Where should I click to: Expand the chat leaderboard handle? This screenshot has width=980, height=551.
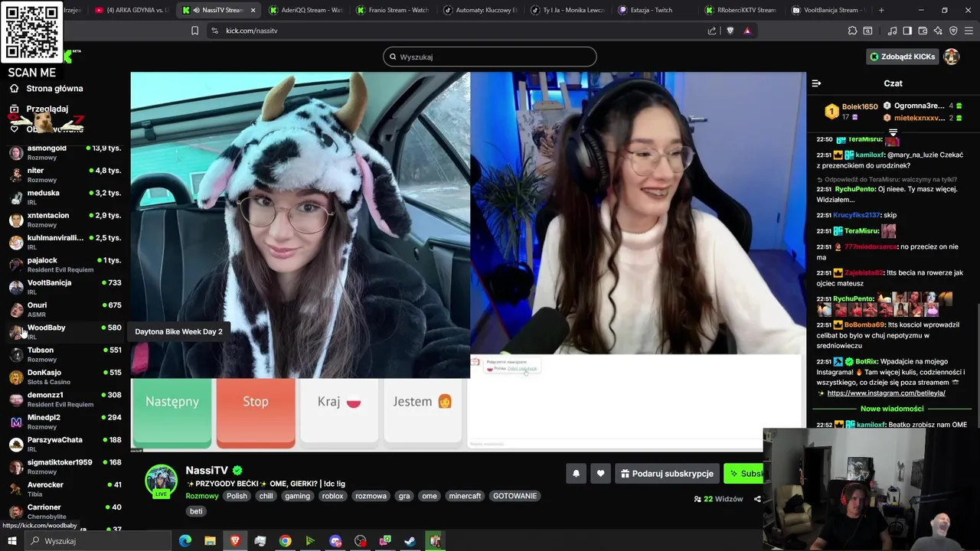coord(893,132)
